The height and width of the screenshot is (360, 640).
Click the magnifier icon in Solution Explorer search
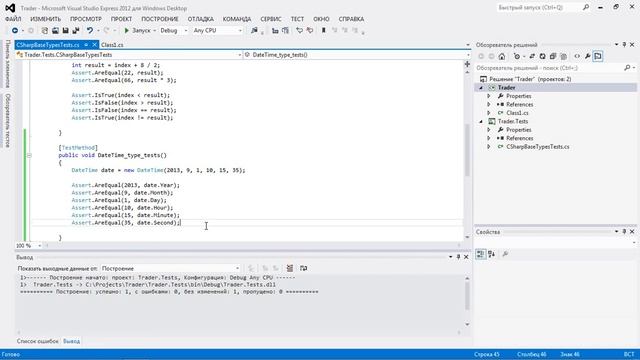tap(627, 68)
